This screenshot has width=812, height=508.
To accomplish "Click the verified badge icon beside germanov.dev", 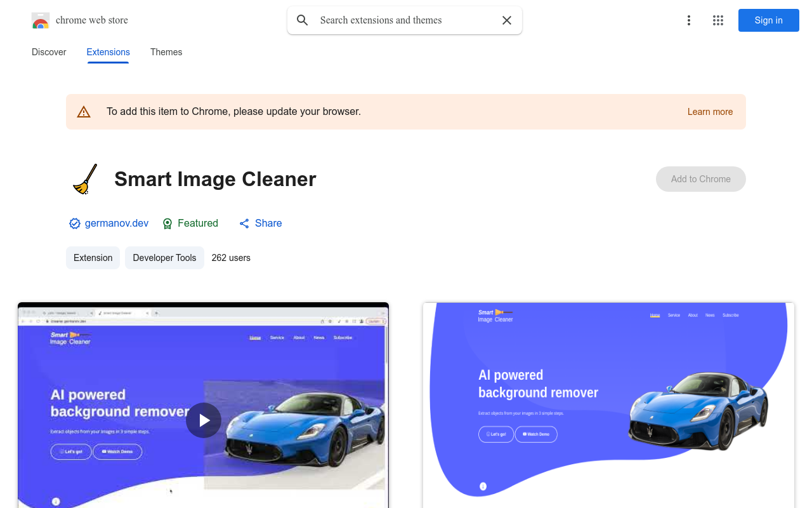I will [75, 224].
